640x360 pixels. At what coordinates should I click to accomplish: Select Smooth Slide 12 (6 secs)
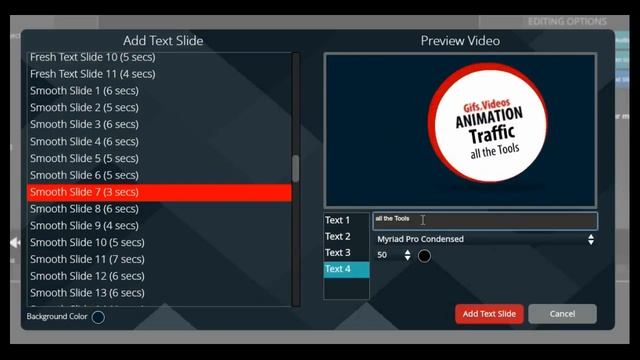[x=159, y=276]
